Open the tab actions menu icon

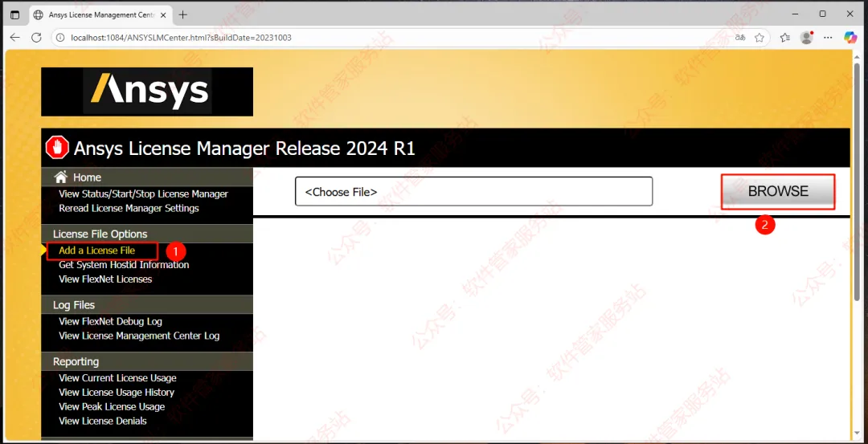(x=15, y=15)
